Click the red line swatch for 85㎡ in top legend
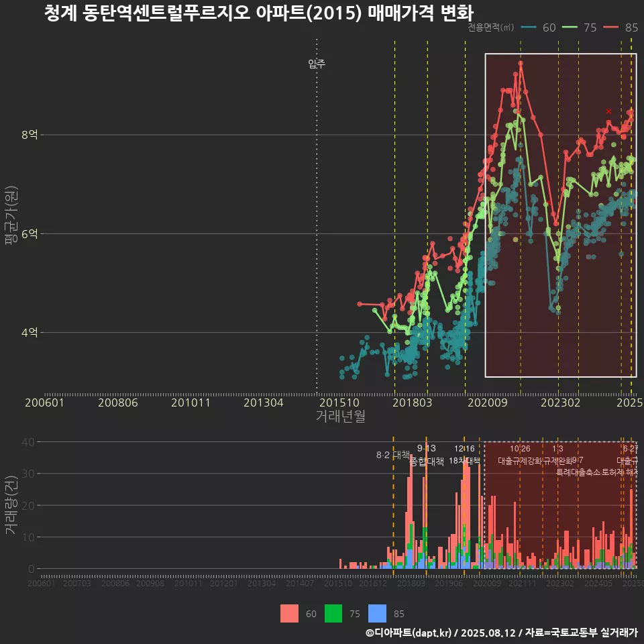644x644 pixels. pyautogui.click(x=611, y=28)
